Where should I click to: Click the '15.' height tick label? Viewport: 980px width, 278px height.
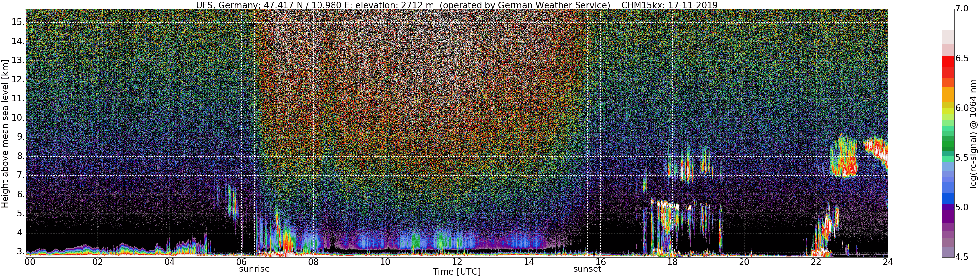[18, 22]
